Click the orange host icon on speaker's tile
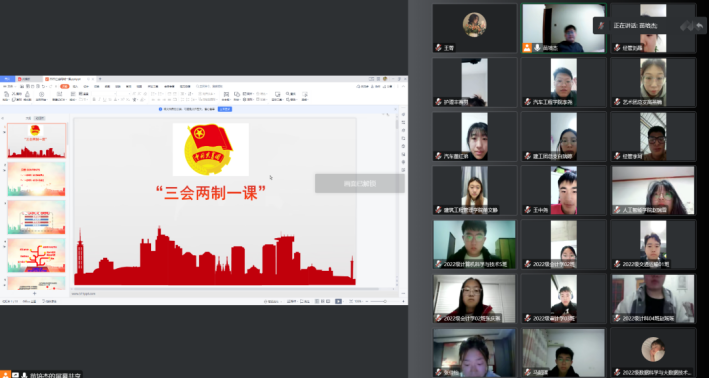The image size is (709, 378). (527, 47)
